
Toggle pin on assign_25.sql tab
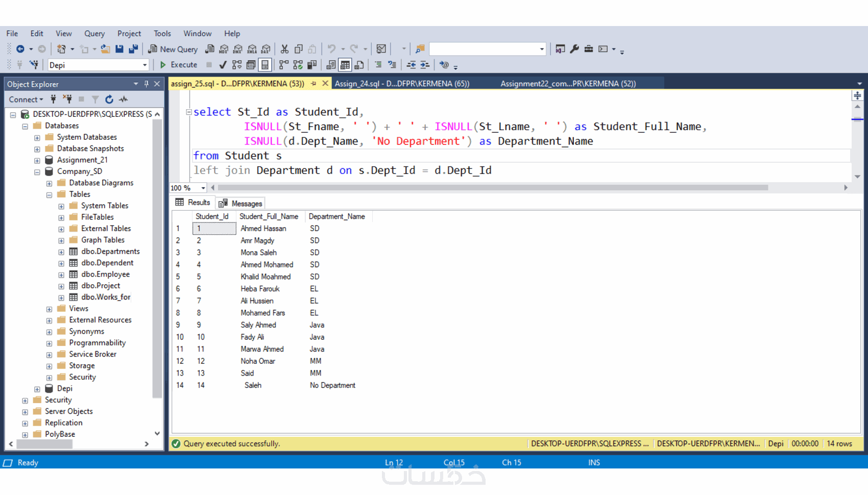[314, 83]
